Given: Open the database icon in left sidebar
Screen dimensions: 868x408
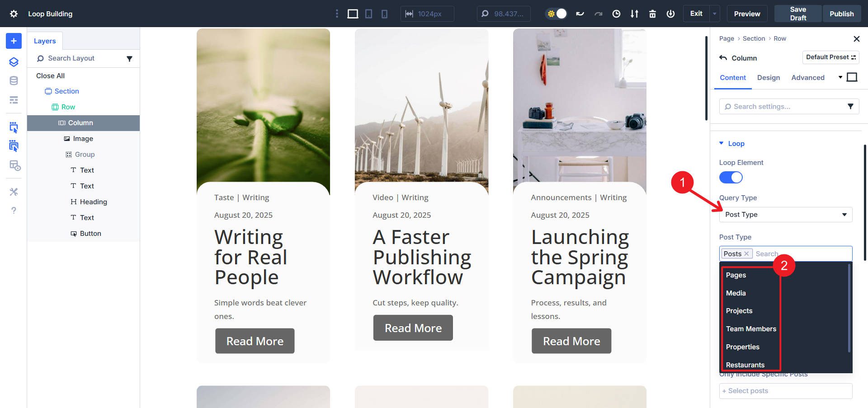Looking at the screenshot, I should (14, 81).
